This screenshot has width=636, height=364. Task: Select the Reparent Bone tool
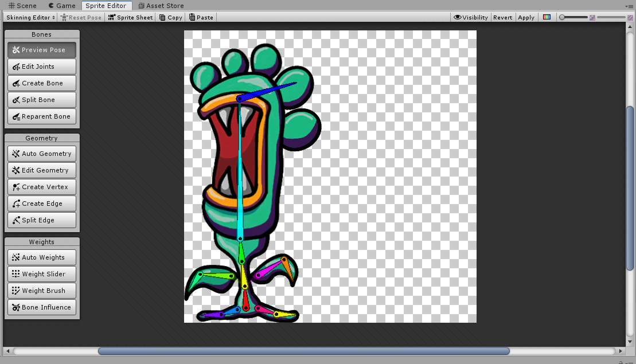pos(41,116)
